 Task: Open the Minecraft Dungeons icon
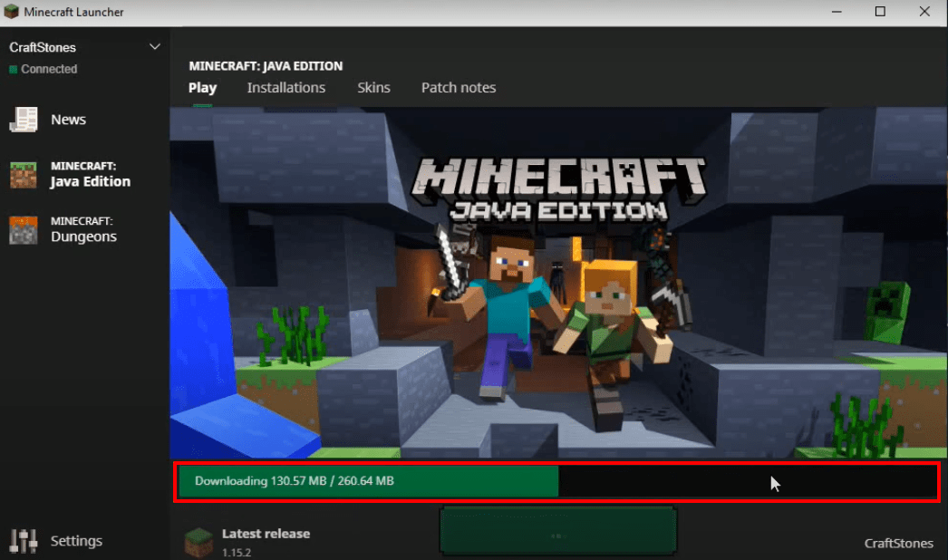point(24,230)
